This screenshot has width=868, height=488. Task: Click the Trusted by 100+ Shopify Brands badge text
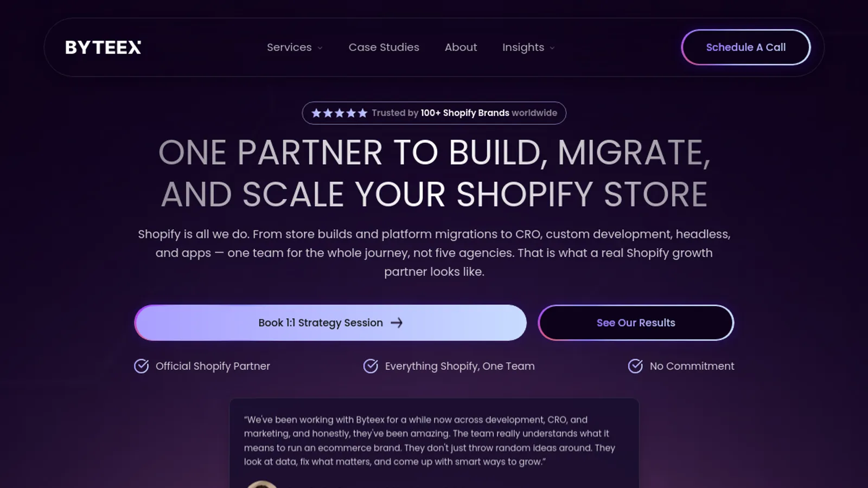(464, 113)
